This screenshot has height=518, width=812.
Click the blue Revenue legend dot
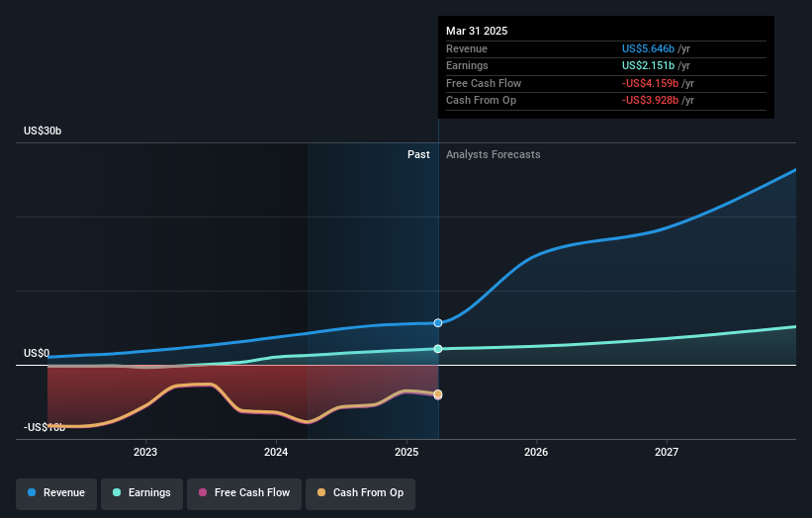pos(32,492)
